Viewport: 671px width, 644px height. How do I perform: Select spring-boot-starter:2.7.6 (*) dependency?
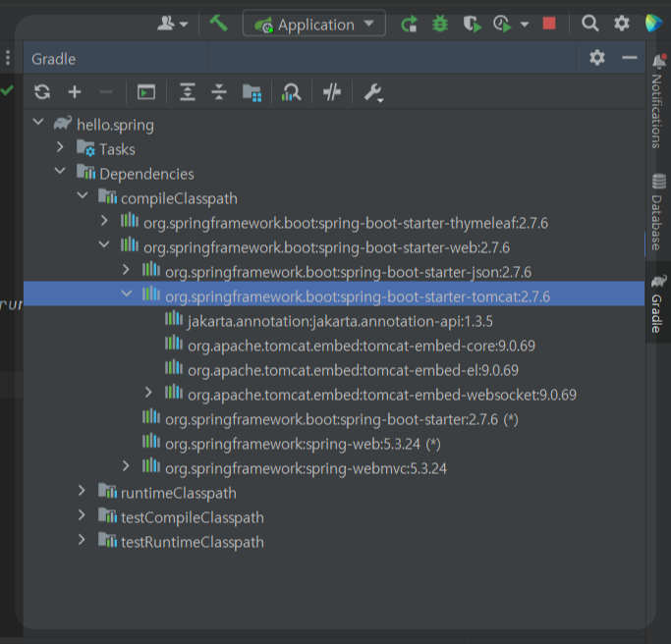point(342,419)
